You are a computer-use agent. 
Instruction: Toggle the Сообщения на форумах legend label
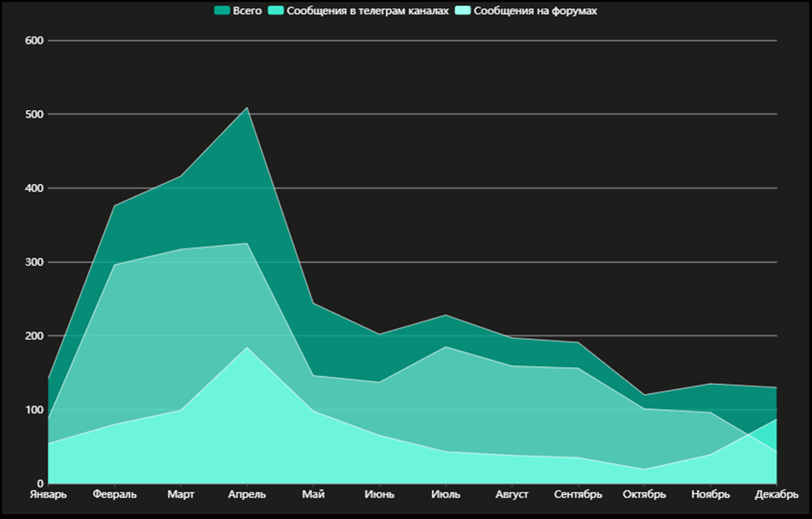coord(535,10)
